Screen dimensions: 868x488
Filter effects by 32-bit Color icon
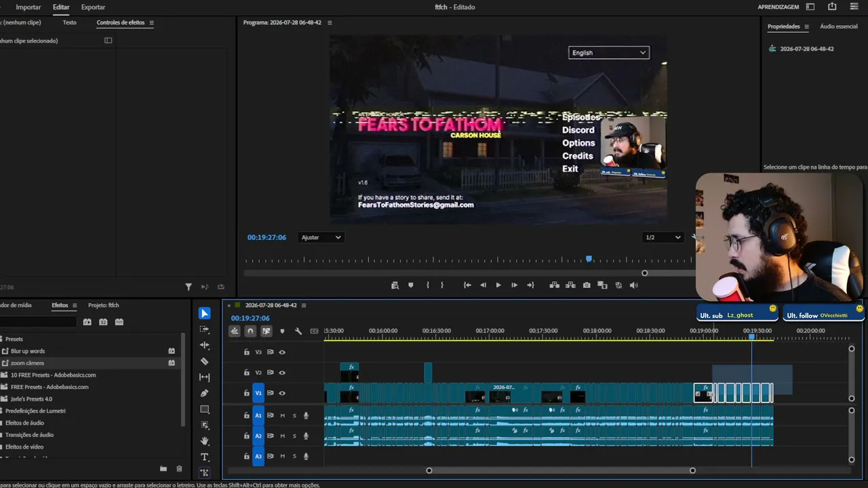(103, 322)
